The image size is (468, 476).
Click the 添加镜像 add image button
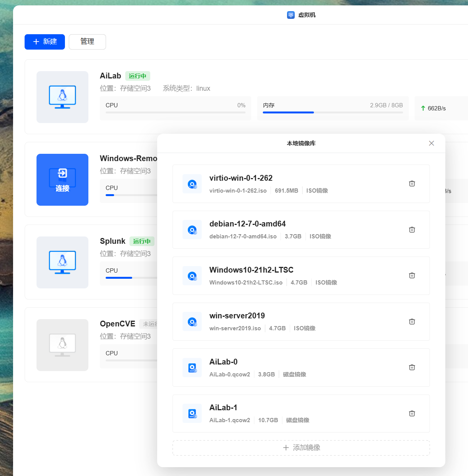301,448
